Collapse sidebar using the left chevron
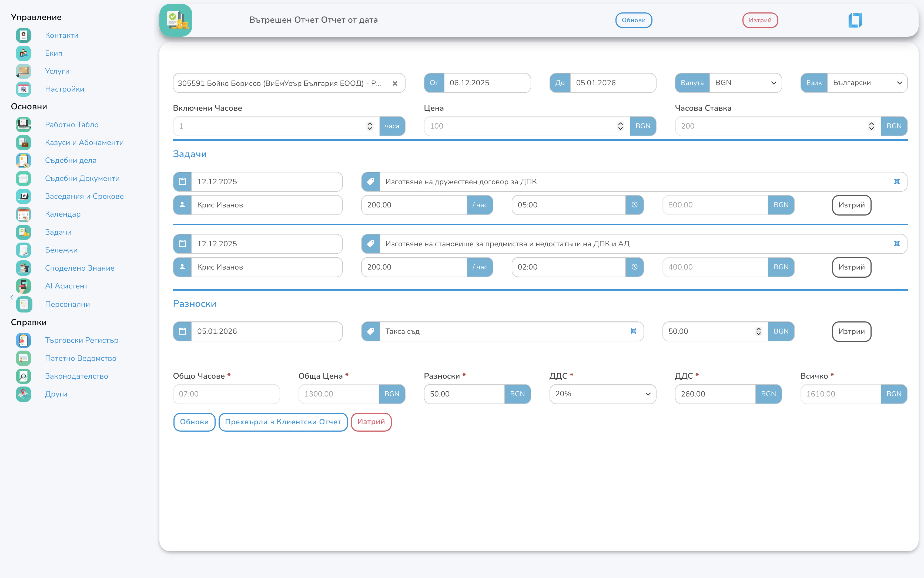 point(12,297)
